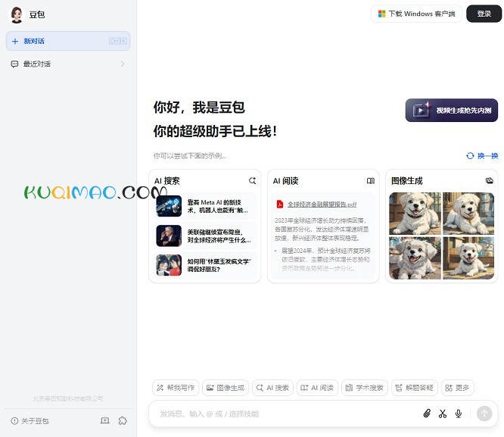The image size is (504, 437).
Task: Click the red PDF file icon
Action: pos(280,204)
